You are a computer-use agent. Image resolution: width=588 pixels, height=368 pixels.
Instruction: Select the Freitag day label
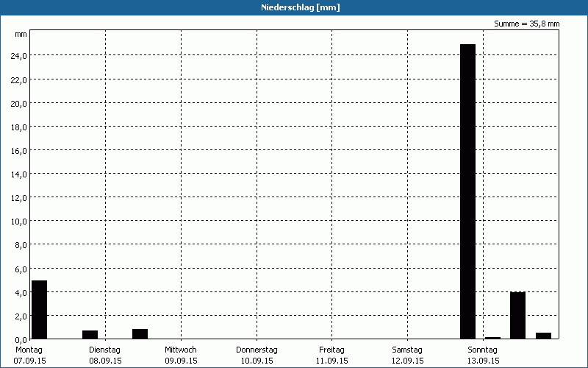(331, 350)
